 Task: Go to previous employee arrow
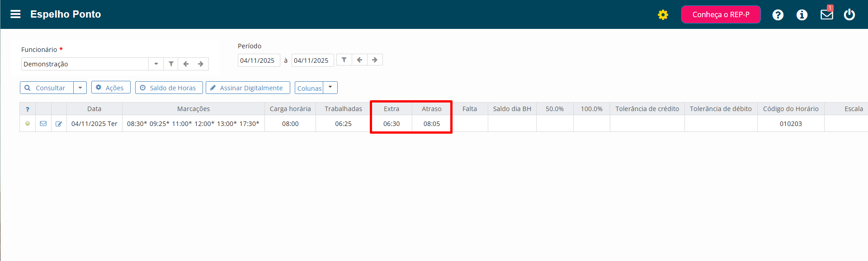[186, 64]
